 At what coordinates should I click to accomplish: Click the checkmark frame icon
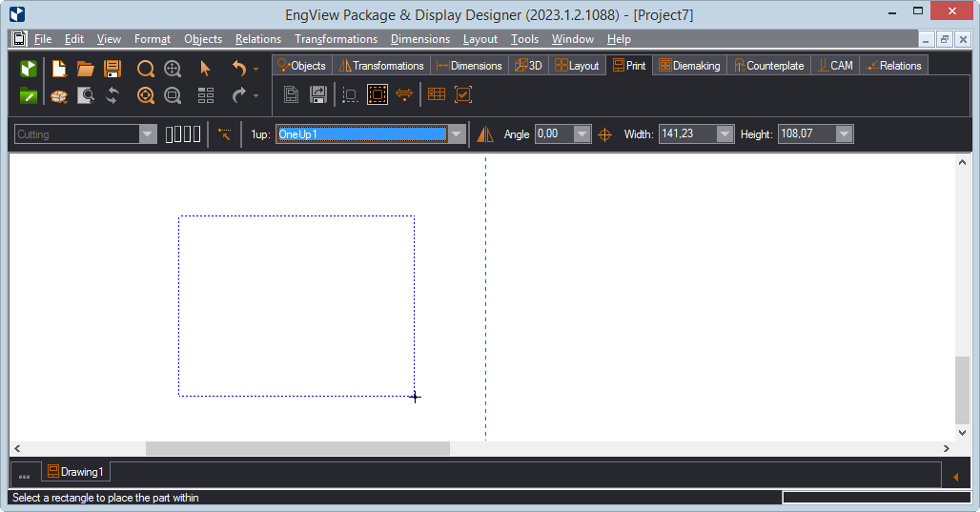click(463, 94)
